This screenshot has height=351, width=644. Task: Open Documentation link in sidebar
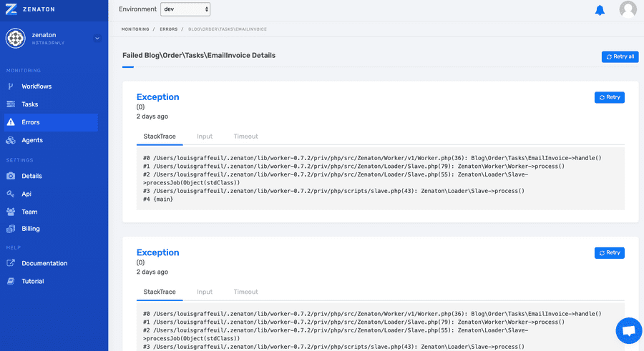44,263
